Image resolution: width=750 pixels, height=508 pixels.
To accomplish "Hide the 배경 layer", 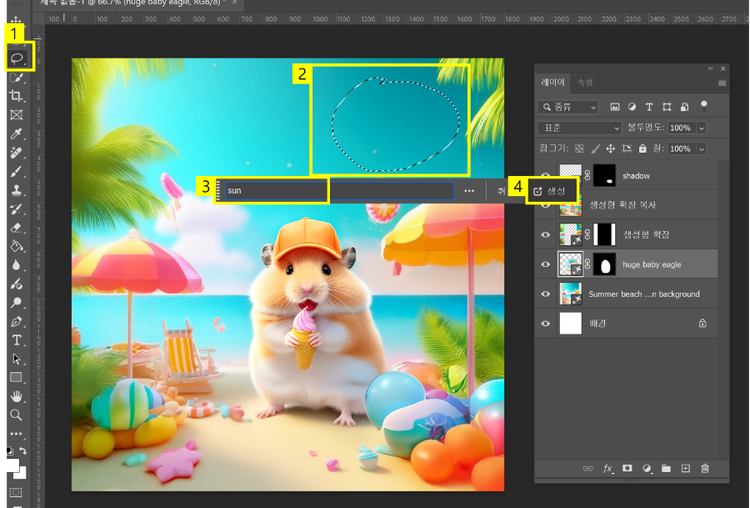I will pos(546,324).
